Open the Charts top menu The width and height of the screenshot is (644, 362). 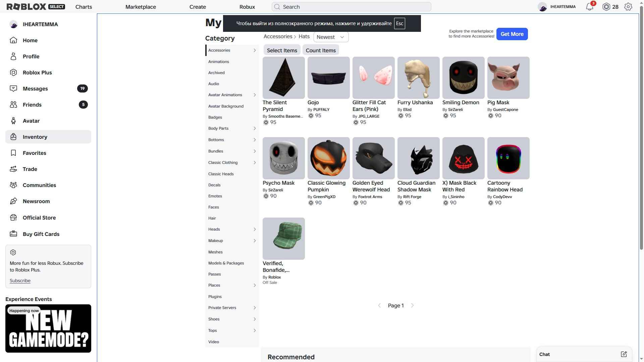tap(84, 7)
